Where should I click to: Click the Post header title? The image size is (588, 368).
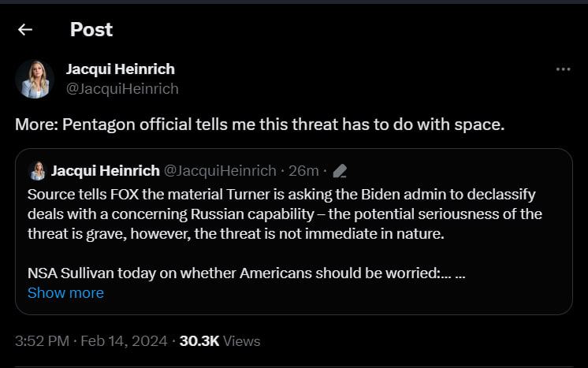point(91,30)
